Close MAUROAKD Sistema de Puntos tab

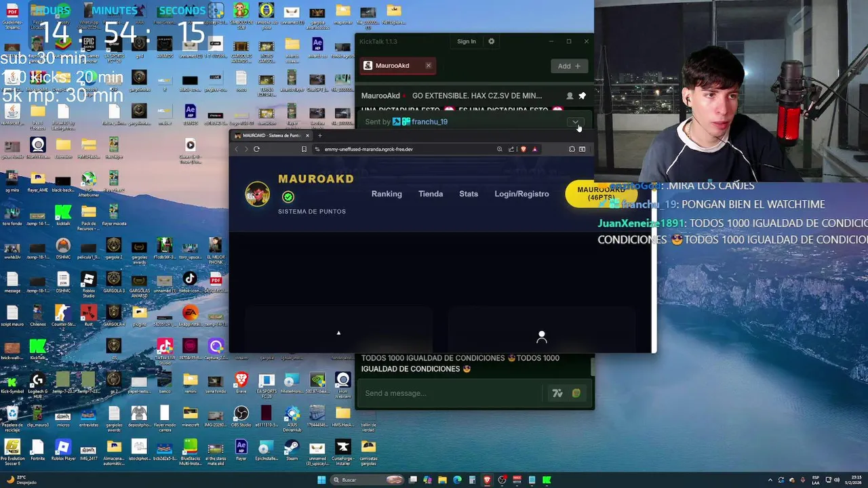coord(307,136)
